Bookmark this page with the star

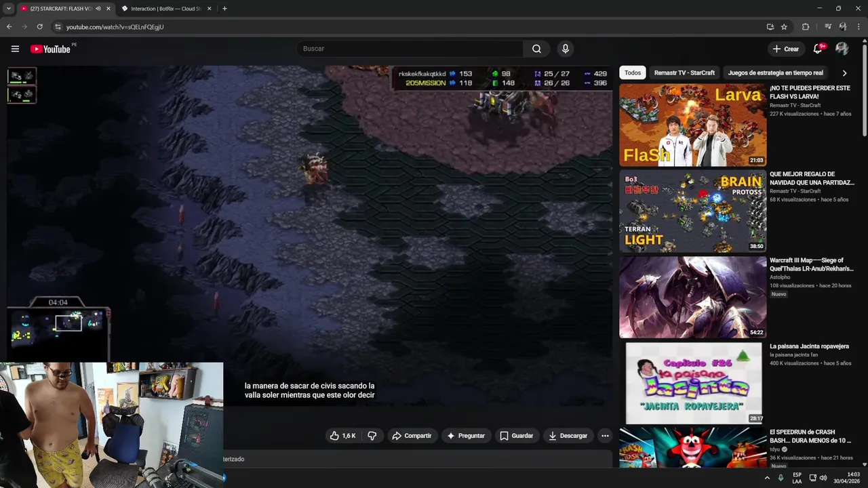pyautogui.click(x=784, y=27)
